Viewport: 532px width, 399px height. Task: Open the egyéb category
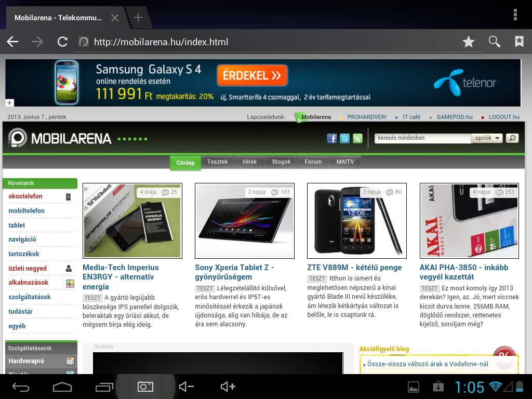point(17,326)
